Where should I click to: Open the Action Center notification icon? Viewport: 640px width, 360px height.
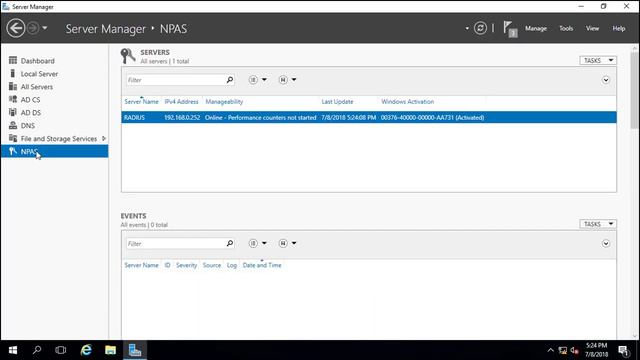click(623, 350)
